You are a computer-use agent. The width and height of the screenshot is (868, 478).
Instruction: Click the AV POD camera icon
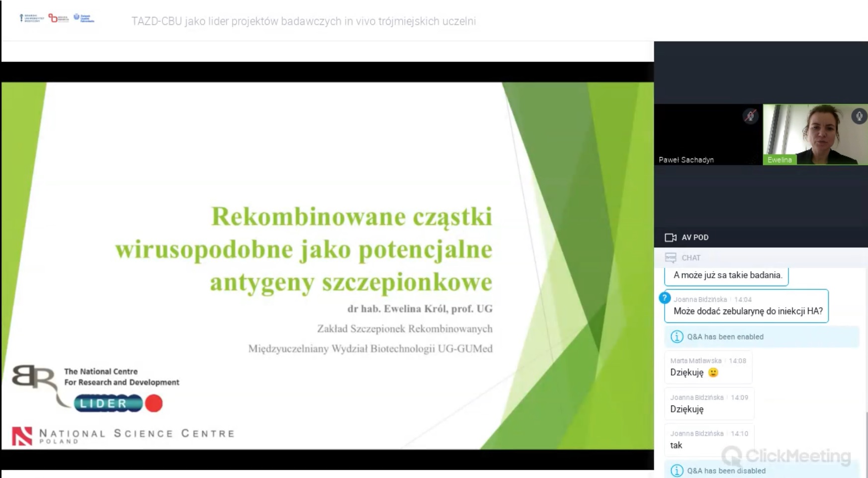point(671,238)
